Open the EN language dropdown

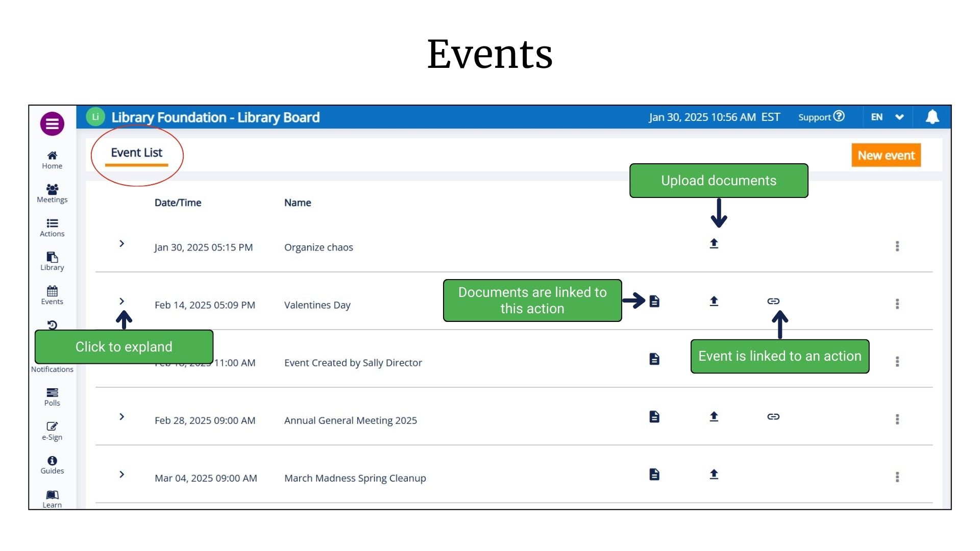click(887, 117)
